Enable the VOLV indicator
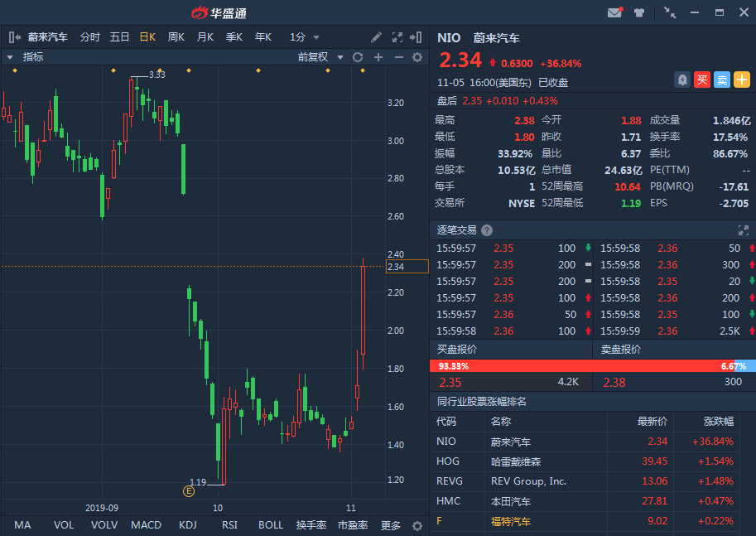 pyautogui.click(x=104, y=525)
